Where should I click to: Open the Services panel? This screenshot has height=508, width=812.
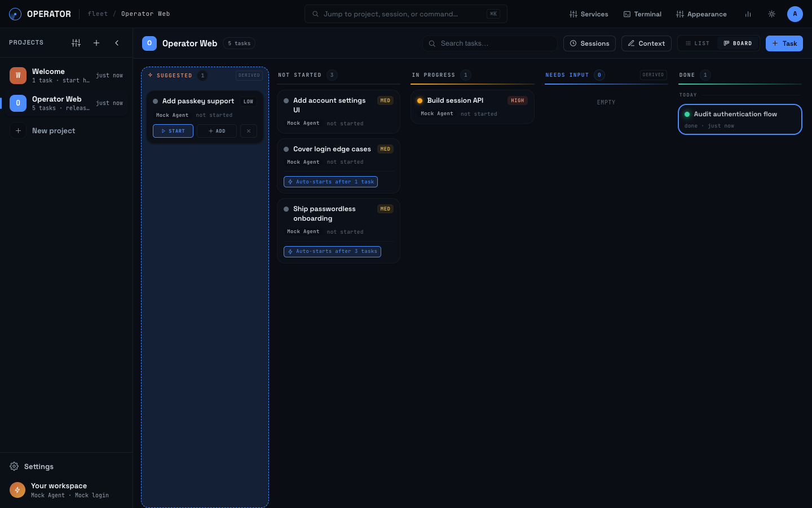(589, 14)
